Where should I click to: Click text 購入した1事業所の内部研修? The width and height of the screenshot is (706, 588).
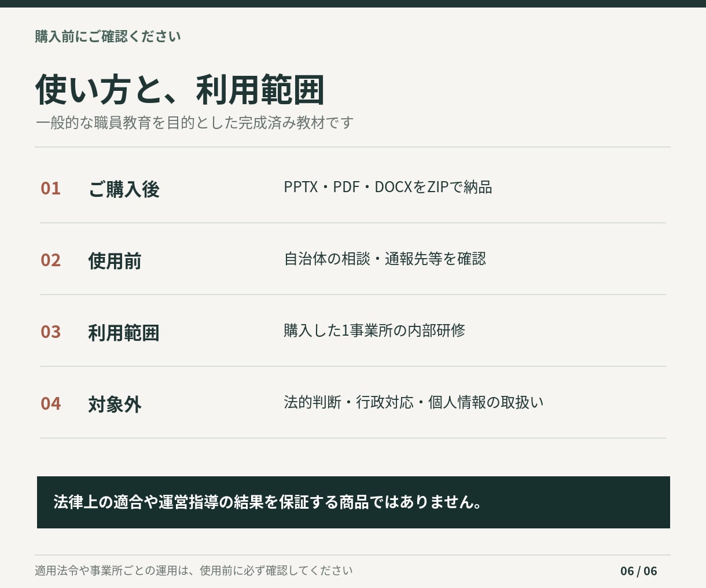[x=374, y=331]
